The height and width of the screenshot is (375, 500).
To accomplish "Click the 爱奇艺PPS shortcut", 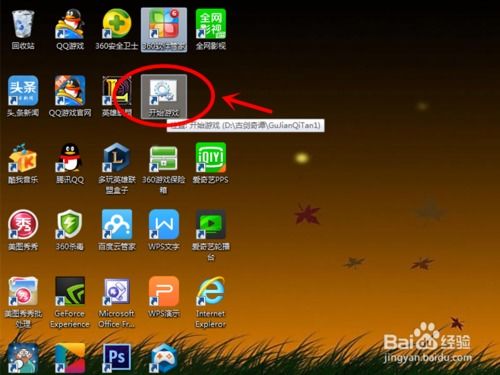I will click(x=211, y=158).
